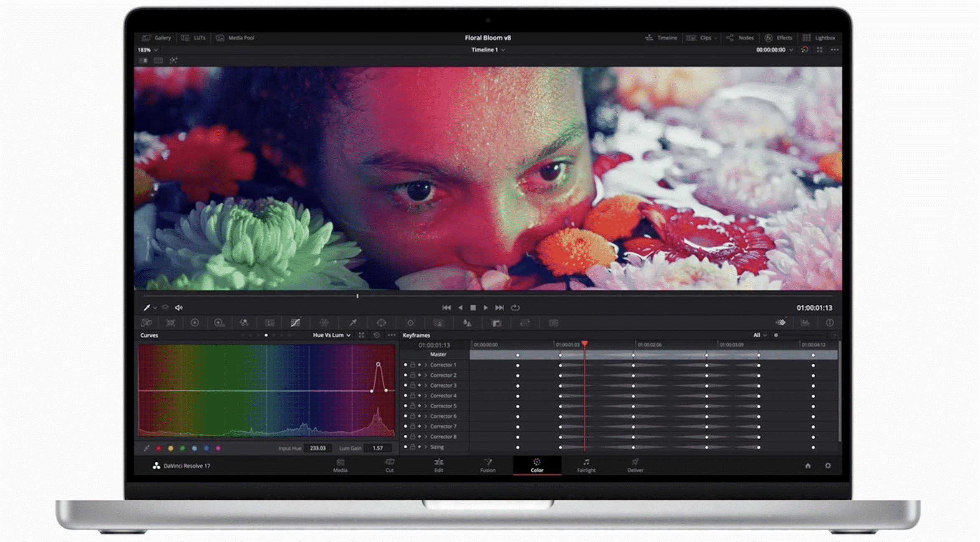Show the Nodes panel button
The width and height of the screenshot is (980, 542).
740,38
